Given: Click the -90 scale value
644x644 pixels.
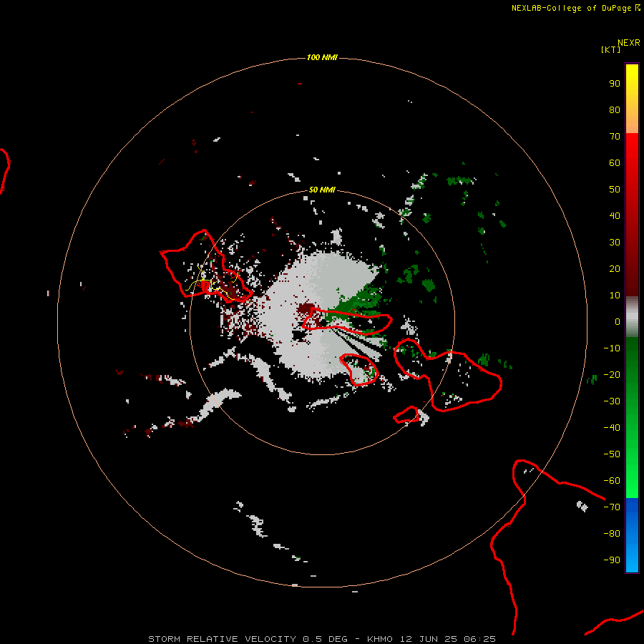Looking at the screenshot, I should click(x=612, y=560).
